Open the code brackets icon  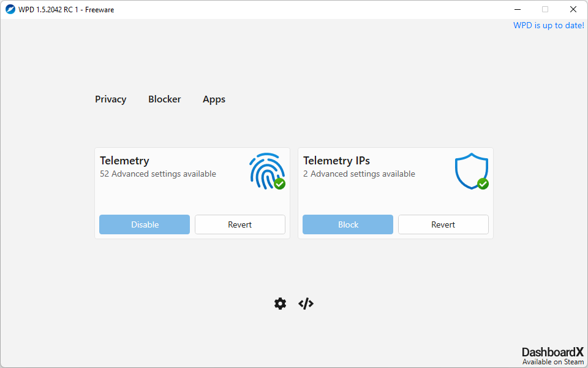306,304
